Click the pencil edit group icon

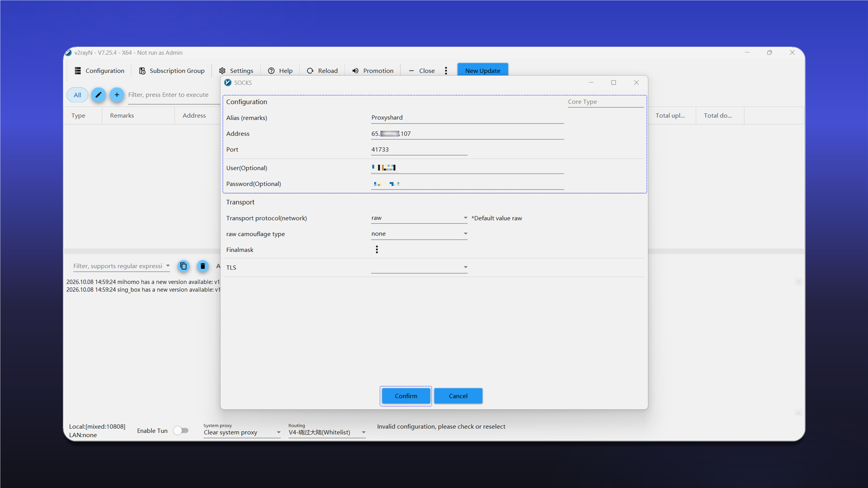pyautogui.click(x=98, y=95)
